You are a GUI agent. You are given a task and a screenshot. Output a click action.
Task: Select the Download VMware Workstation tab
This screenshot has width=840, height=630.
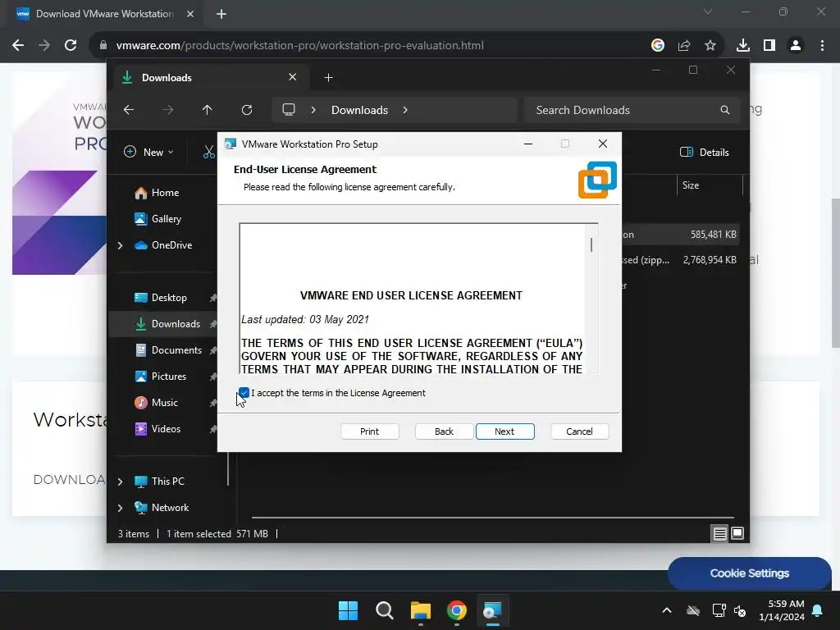tap(104, 14)
